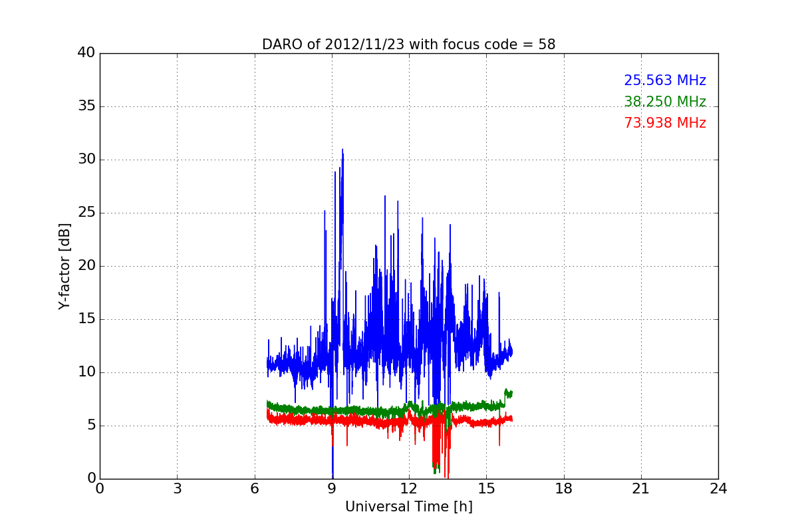Click x-axis tick label 12
This screenshot has height=532, width=798.
[409, 489]
